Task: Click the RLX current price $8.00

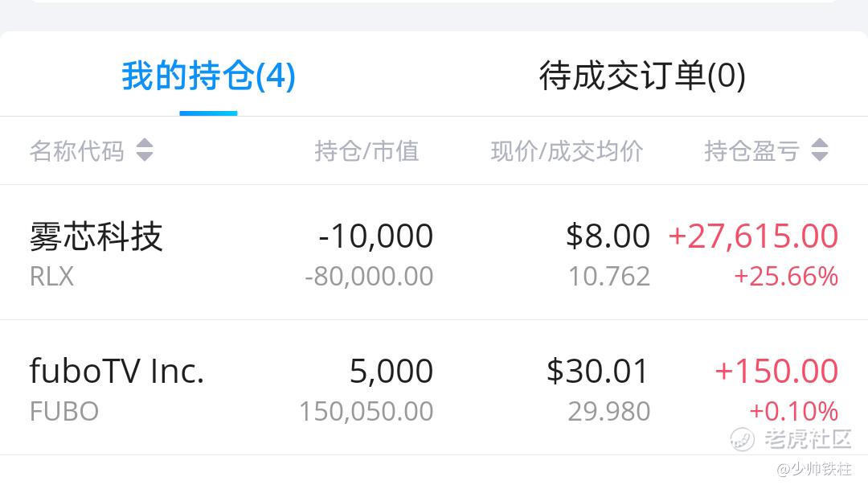Action: 608,236
